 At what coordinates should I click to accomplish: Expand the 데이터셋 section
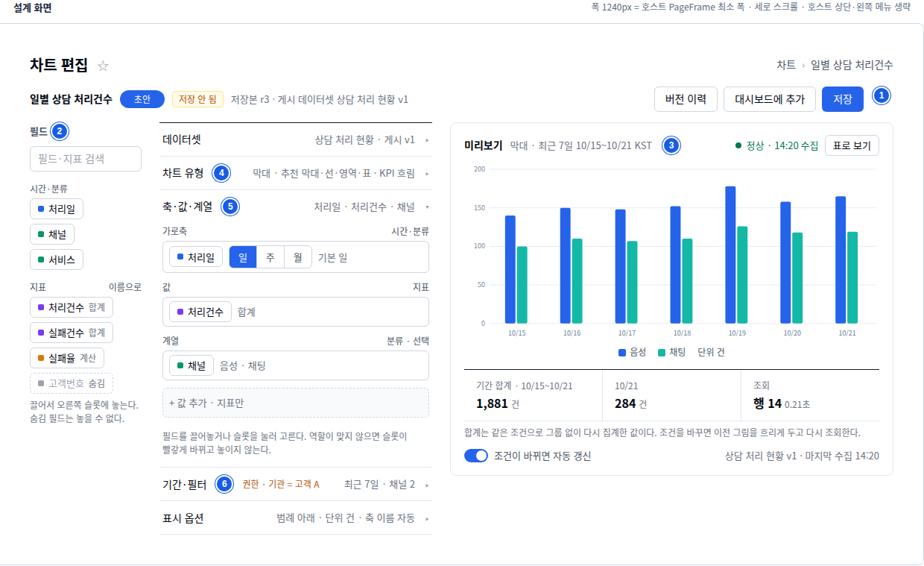coord(297,139)
